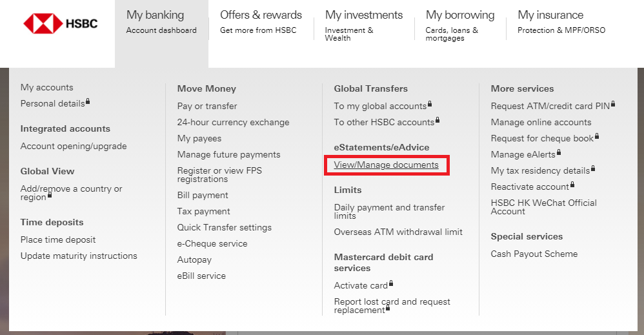The height and width of the screenshot is (335, 644).
Task: Click lock icon after Activate card
Action: [391, 283]
